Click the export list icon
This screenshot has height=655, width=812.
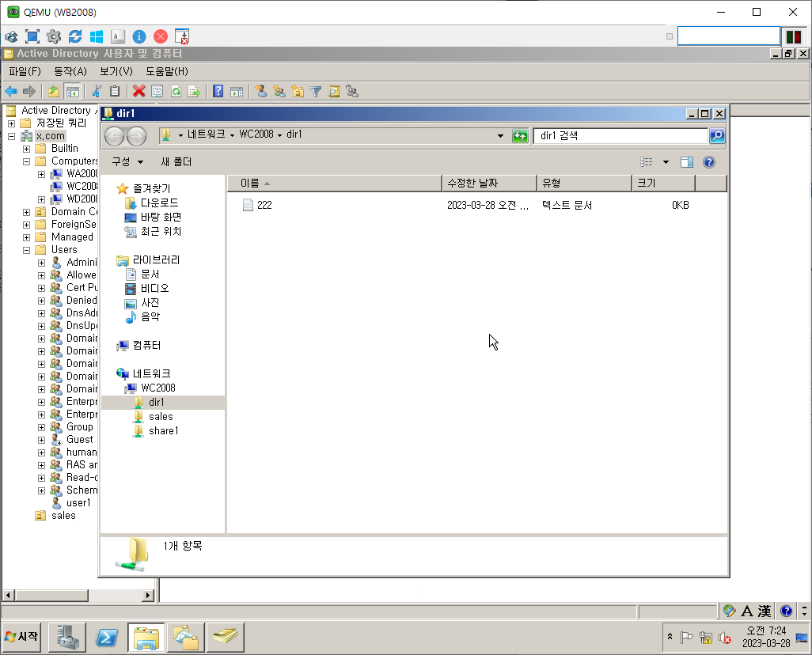click(194, 92)
